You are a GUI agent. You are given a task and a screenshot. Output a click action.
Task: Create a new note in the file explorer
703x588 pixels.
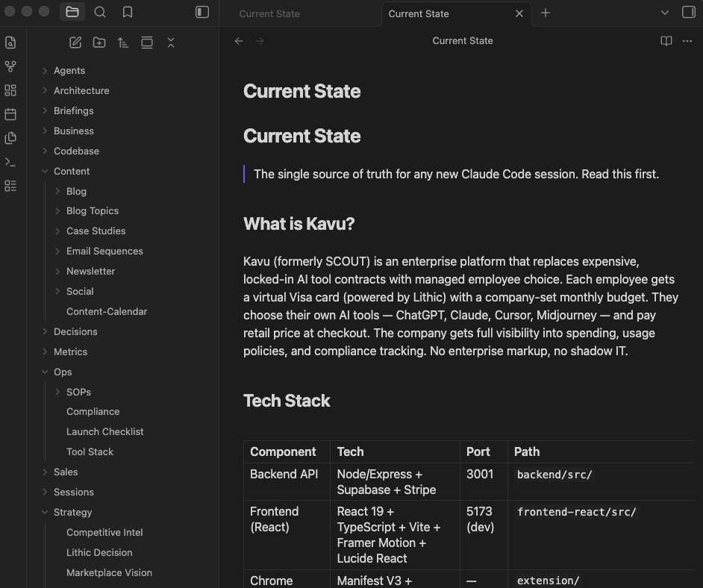pyautogui.click(x=75, y=43)
